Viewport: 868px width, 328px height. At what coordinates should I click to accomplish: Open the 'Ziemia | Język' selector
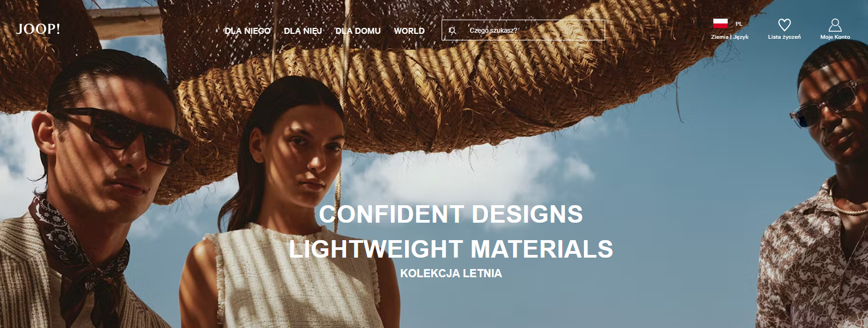pyautogui.click(x=730, y=37)
